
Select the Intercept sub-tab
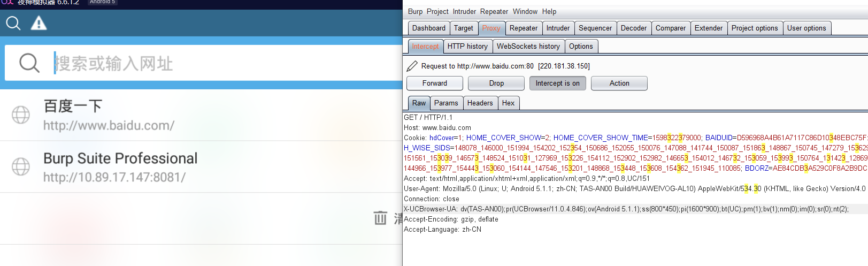coord(425,47)
